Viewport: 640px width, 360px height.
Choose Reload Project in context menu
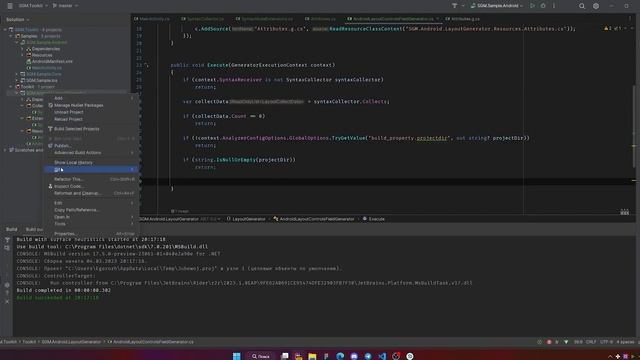91,119
